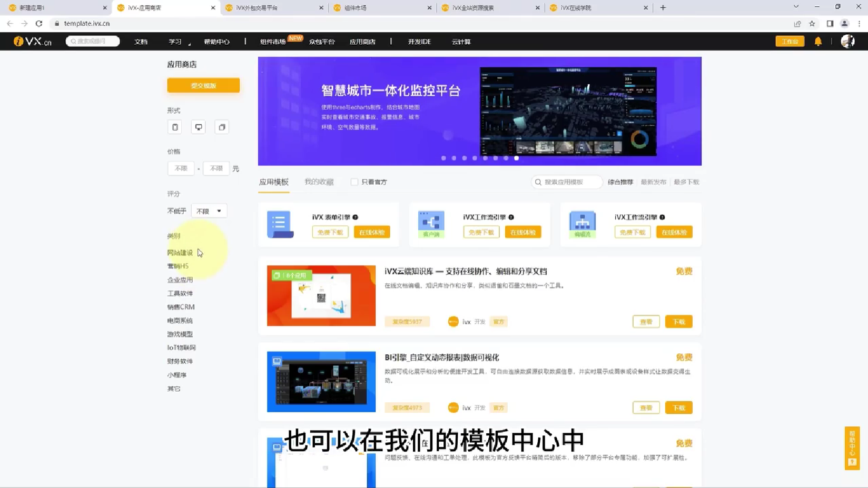Image resolution: width=868 pixels, height=488 pixels.
Task: Filter by the IoT物联网 category
Action: point(182,347)
